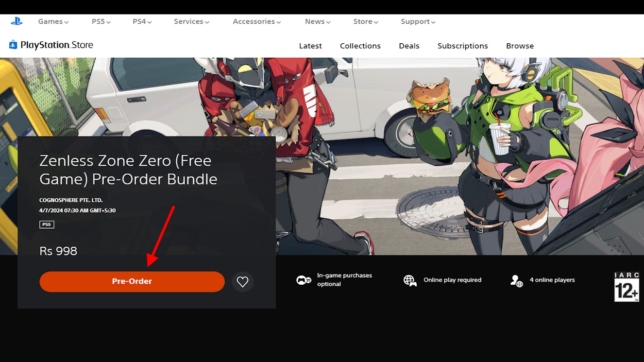Viewport: 644px width, 362px height.
Task: Toggle the wishlist heart for Zenless Zone Zero
Action: (x=243, y=281)
